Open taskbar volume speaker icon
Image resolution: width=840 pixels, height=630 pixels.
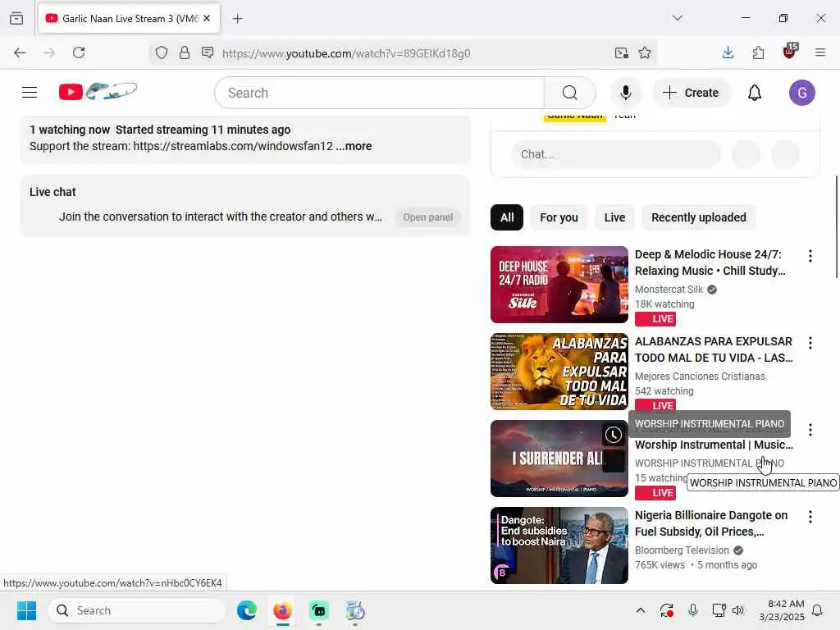[737, 610]
